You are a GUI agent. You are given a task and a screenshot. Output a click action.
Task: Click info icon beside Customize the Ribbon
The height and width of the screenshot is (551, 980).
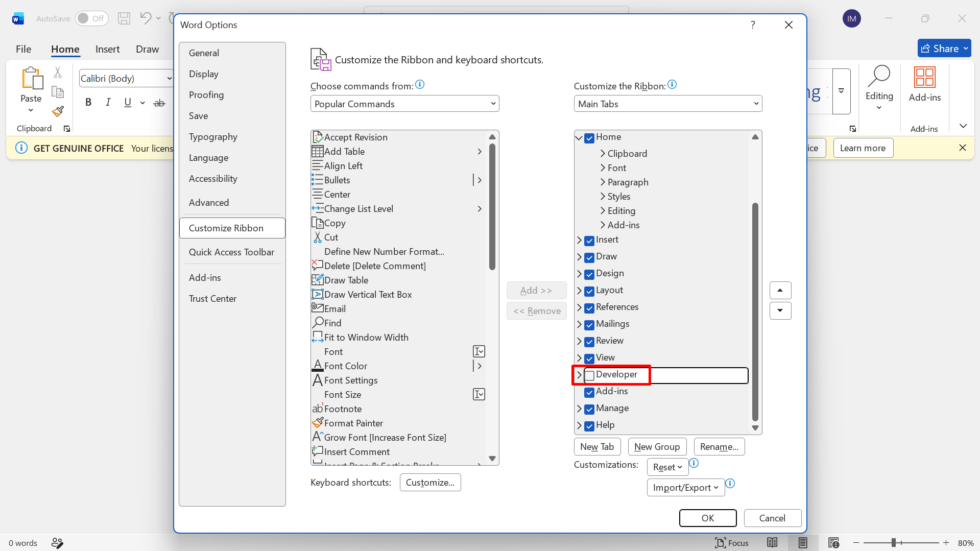(x=672, y=84)
